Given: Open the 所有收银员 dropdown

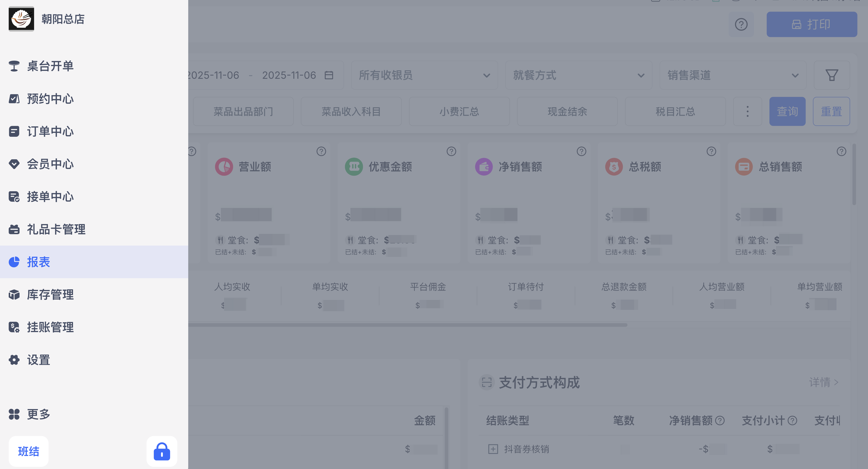Looking at the screenshot, I should click(x=424, y=75).
